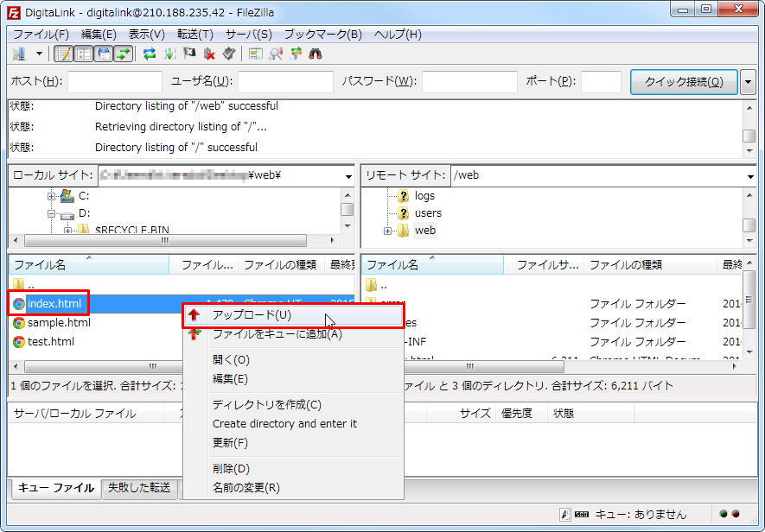
Task: Click the users folder question-mark icon
Action: [x=404, y=213]
